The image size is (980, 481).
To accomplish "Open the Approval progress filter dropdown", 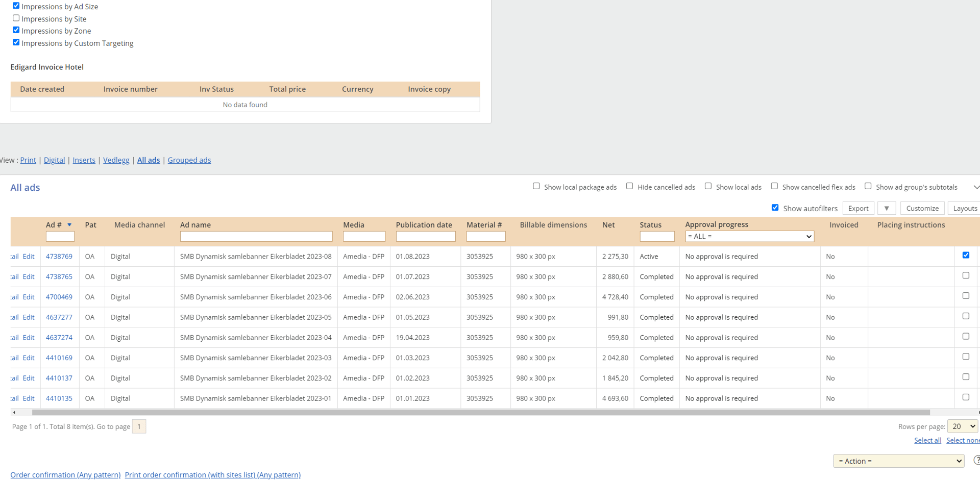I will 749,237.
